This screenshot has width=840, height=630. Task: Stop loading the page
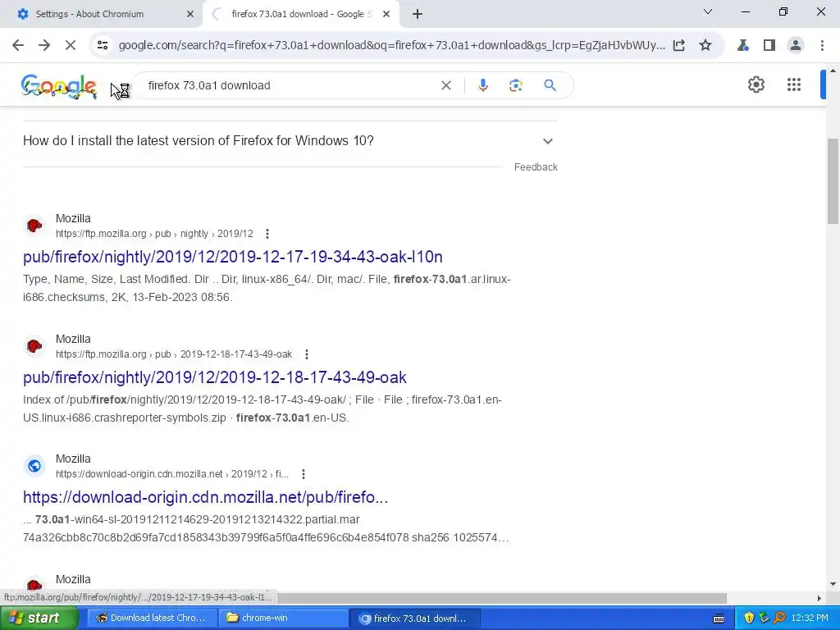[71, 46]
